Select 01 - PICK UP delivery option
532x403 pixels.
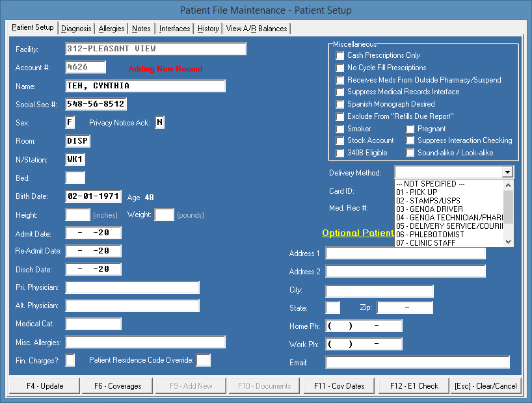(418, 192)
